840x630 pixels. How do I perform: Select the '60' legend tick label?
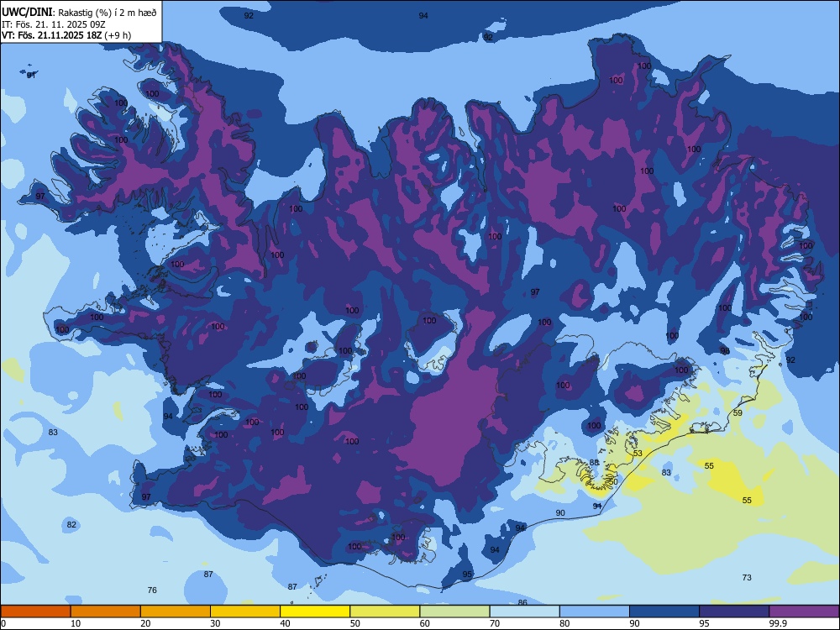(x=425, y=623)
